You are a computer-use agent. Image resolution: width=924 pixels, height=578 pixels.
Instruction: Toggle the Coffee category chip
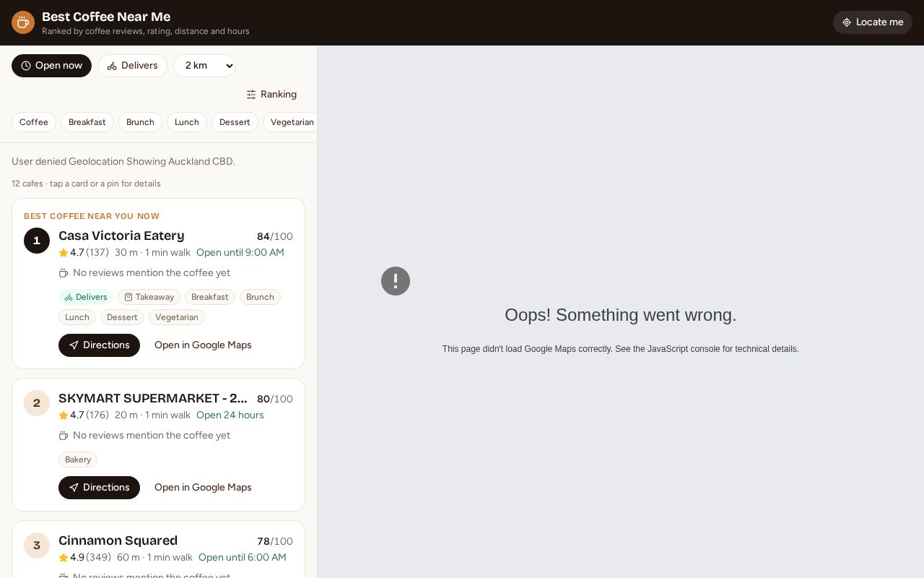tap(34, 122)
